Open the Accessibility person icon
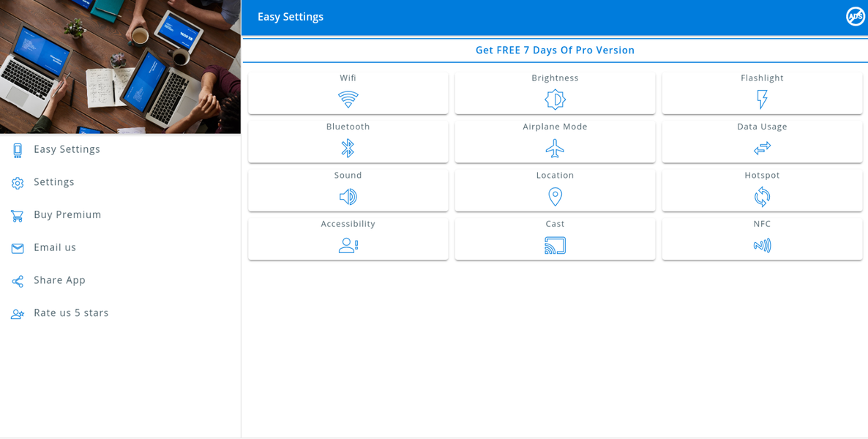This screenshot has width=868, height=439. [348, 246]
